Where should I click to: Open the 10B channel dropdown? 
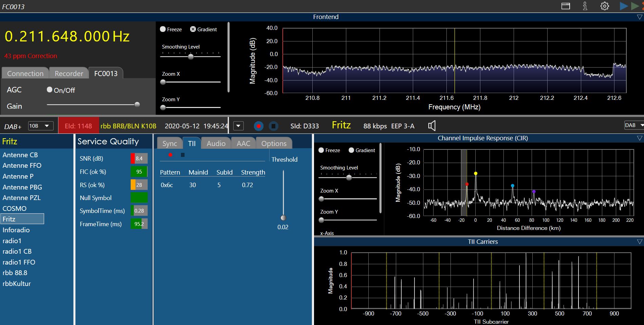(40, 126)
